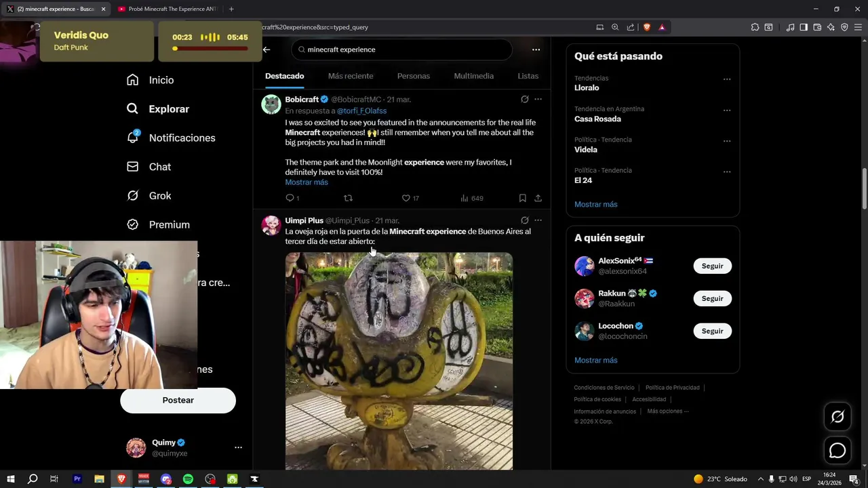Screen dimensions: 868x488
Task: Switch to Más reciente tab
Action: click(x=351, y=76)
